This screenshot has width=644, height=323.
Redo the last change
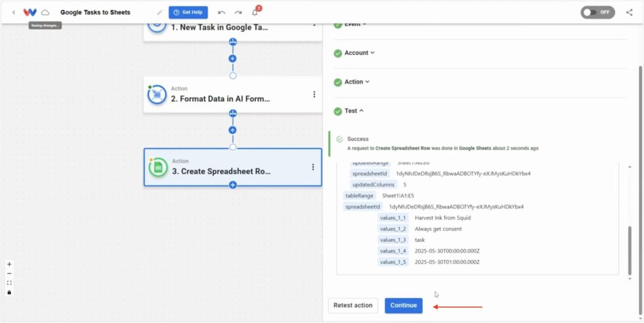pyautogui.click(x=238, y=13)
